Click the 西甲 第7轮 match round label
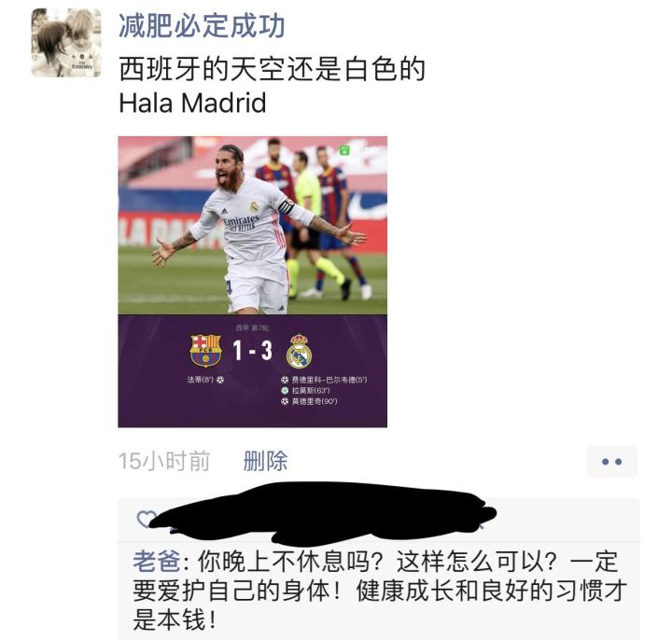The height and width of the screenshot is (640, 672). click(x=252, y=327)
